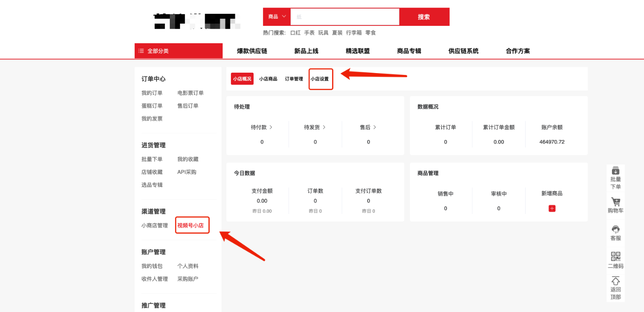Click the search input field

coord(345,17)
